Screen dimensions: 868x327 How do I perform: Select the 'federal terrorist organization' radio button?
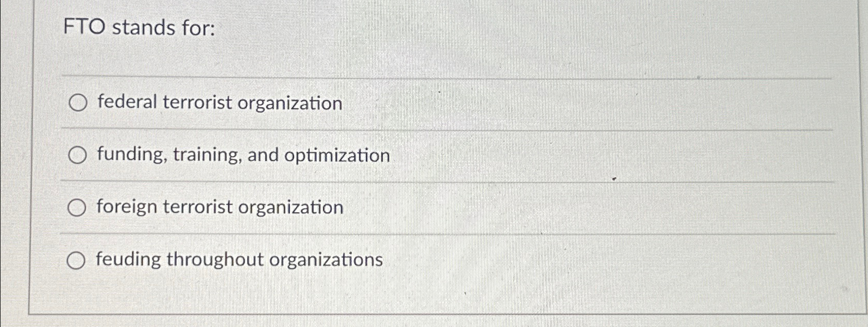click(77, 103)
